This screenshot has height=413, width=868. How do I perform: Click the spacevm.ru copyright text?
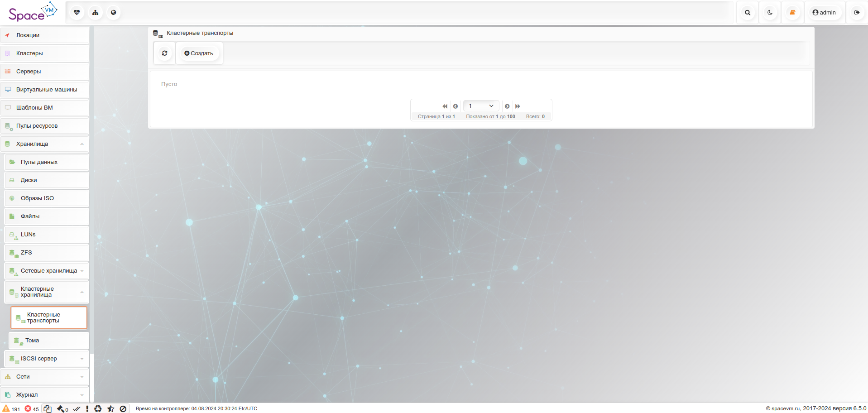pyautogui.click(x=816, y=408)
